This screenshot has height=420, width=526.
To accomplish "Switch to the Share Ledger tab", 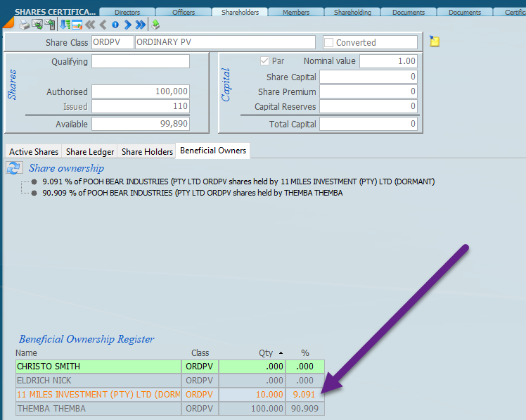I will pos(90,152).
